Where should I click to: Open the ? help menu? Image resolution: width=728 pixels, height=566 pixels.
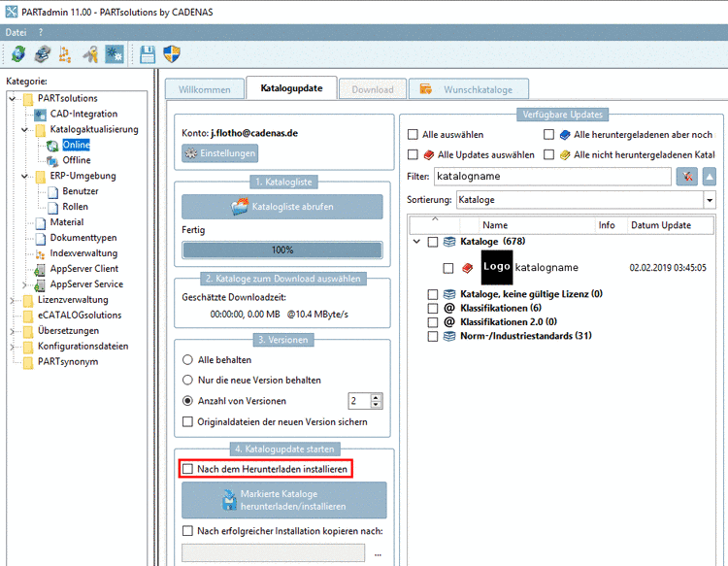click(x=41, y=32)
